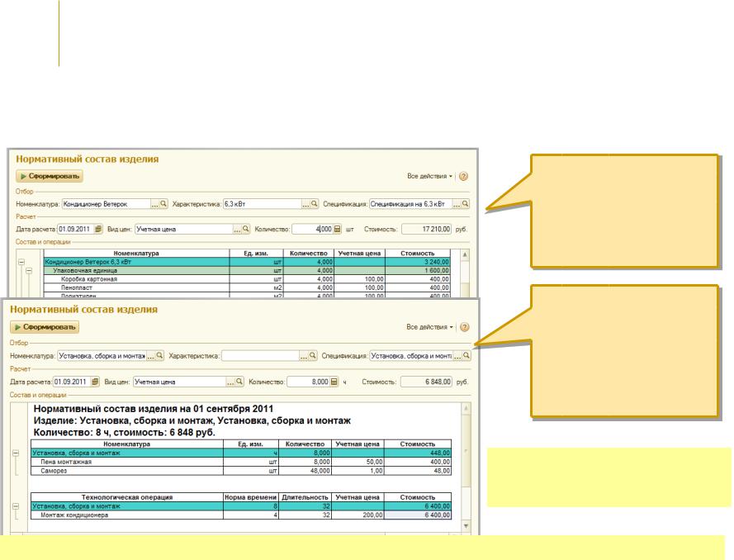
Task: Click scroll up arrow in lower window report
Action: coord(466,409)
